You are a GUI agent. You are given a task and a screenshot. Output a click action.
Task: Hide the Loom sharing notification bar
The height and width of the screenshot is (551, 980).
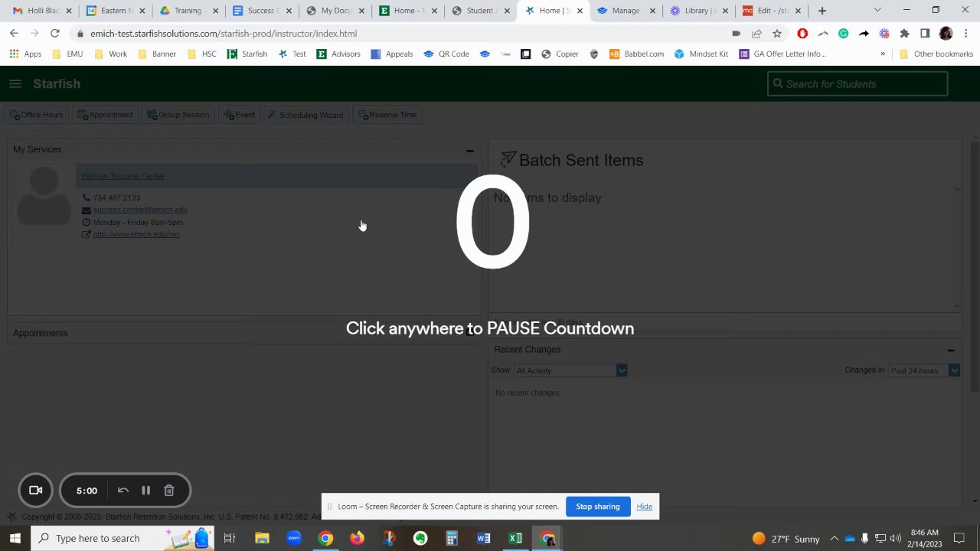click(x=645, y=507)
